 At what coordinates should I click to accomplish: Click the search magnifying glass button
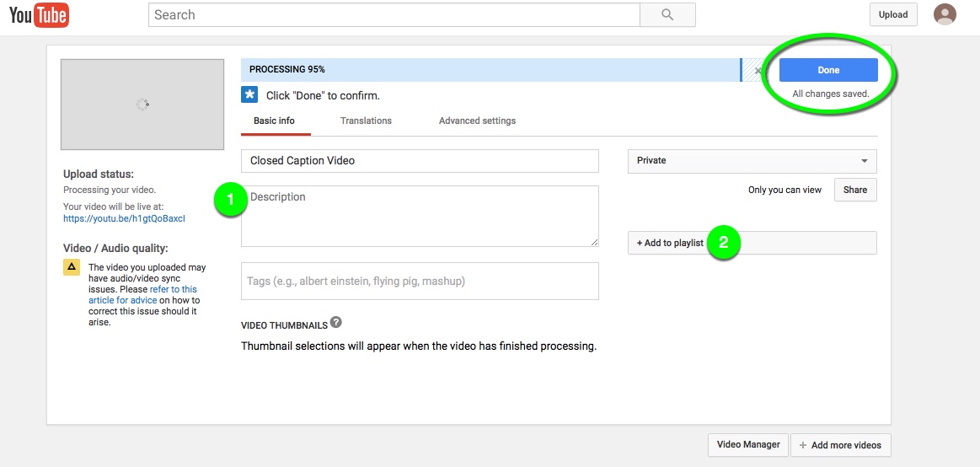(x=667, y=15)
